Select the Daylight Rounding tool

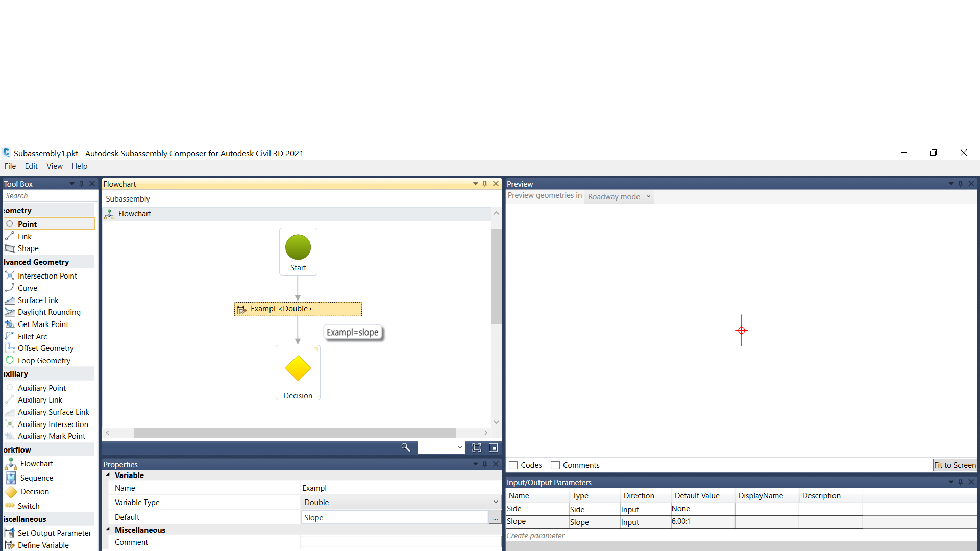[49, 312]
